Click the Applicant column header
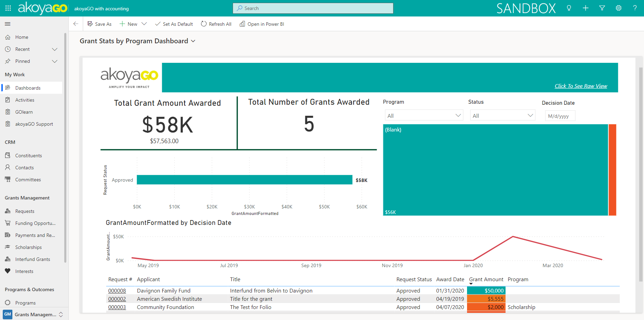This screenshot has width=644, height=320. [148, 279]
